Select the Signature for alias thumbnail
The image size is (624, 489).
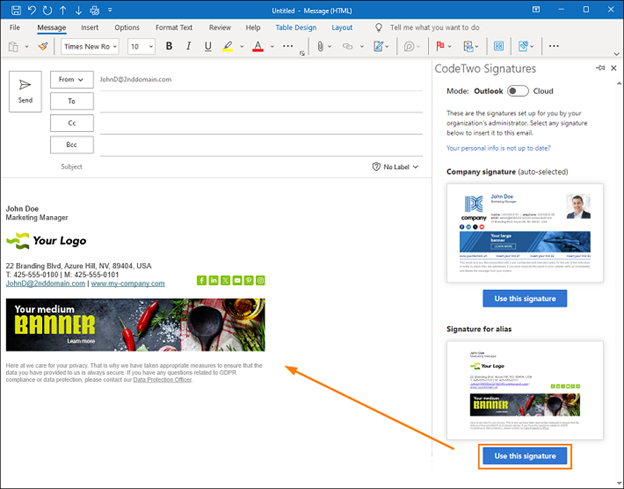(525, 390)
